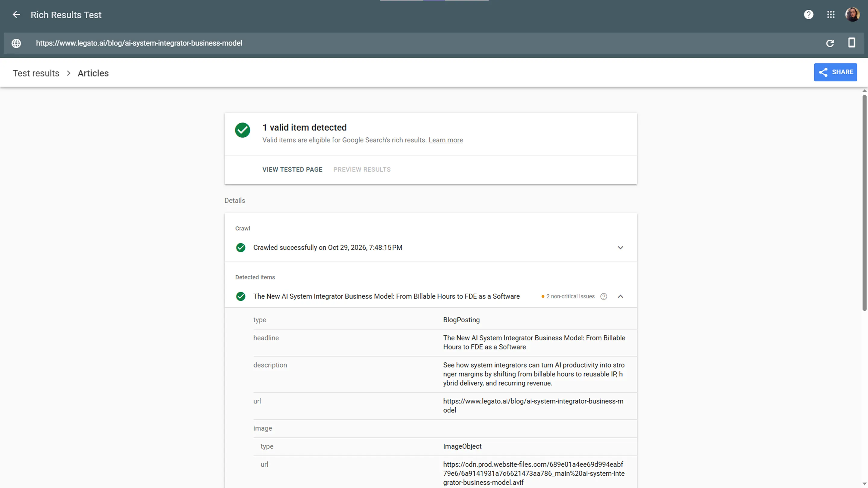The width and height of the screenshot is (868, 488).
Task: Click VIEW TESTED PAGE
Action: pos(292,169)
